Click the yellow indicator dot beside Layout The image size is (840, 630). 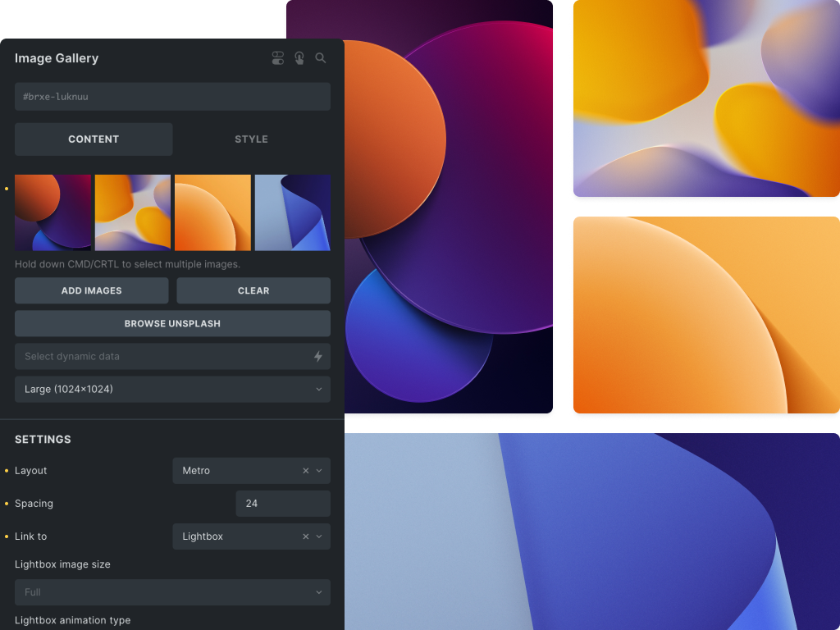6,470
